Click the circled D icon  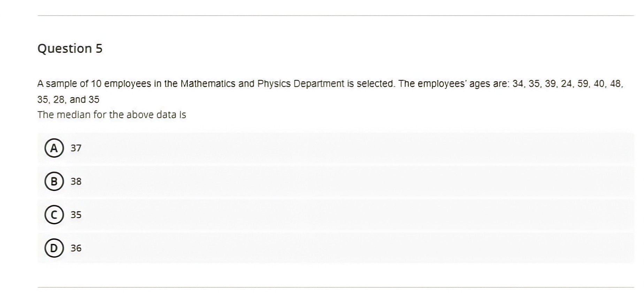point(54,248)
